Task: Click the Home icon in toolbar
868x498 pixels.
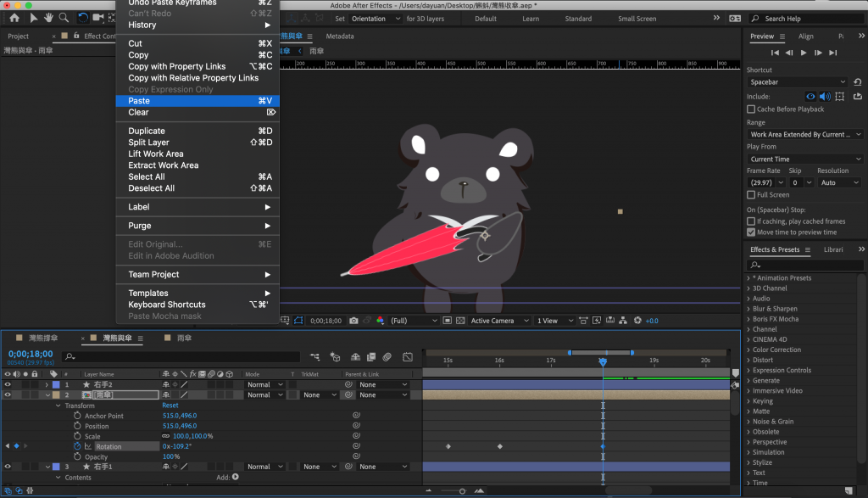Action: coord(14,18)
